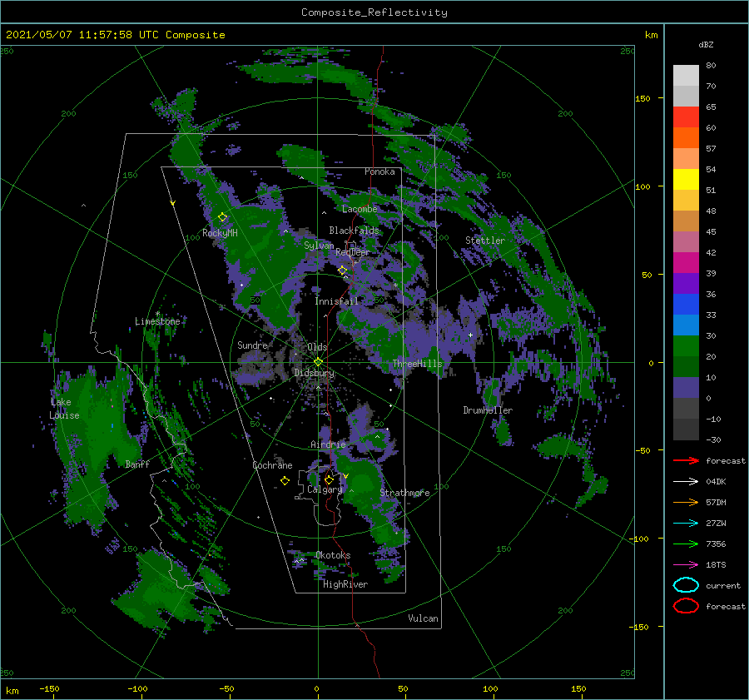Click the red forecast arrow legend icon
Screen dimensions: 749x700
click(x=686, y=460)
